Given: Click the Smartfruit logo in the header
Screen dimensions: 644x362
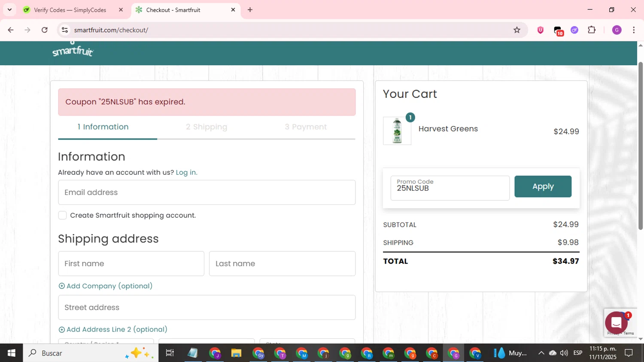Looking at the screenshot, I should 73,50.
